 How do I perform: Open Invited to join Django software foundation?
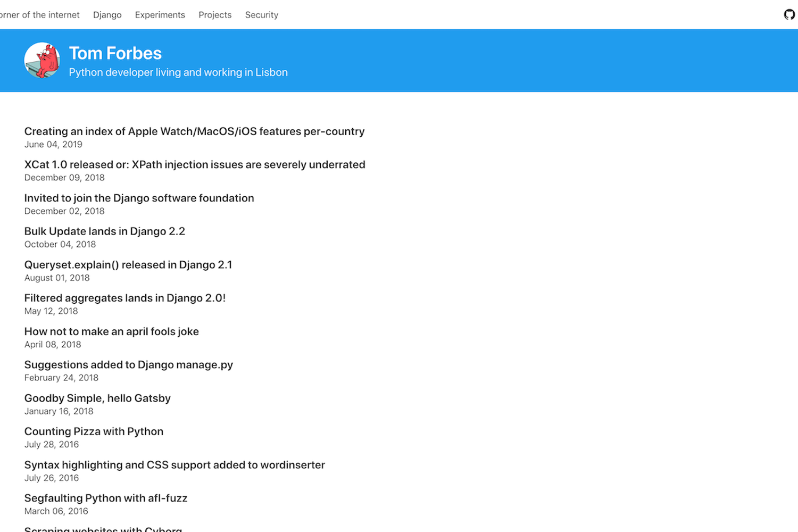pos(139,198)
